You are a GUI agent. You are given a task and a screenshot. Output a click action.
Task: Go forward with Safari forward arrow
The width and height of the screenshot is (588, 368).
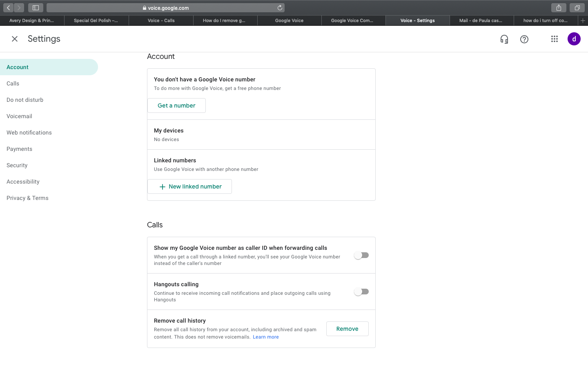pyautogui.click(x=19, y=8)
